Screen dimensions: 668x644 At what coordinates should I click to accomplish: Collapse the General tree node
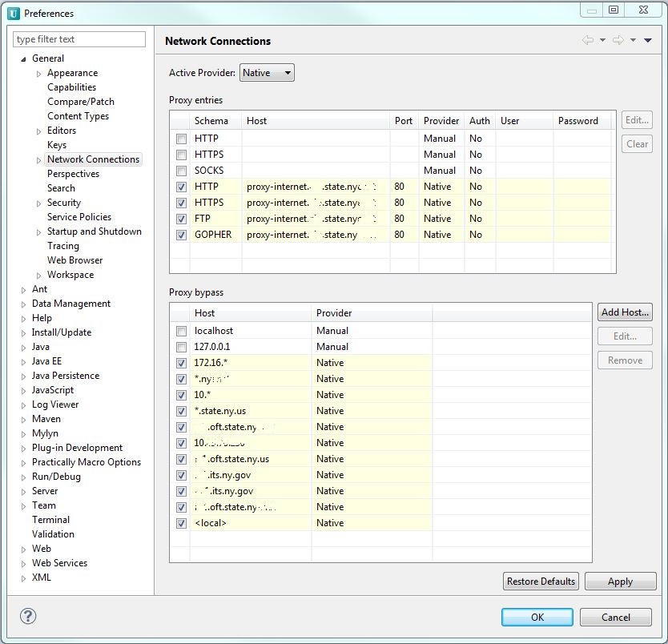click(23, 58)
